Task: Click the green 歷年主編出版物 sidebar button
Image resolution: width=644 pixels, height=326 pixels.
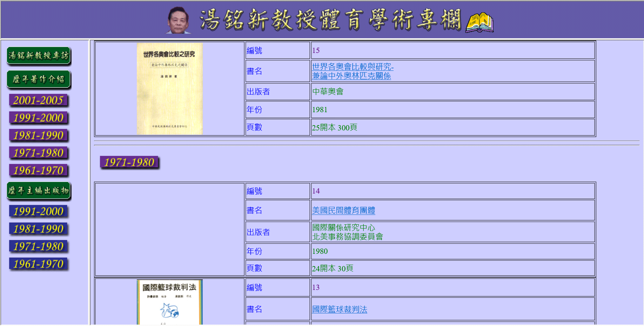Action: [39, 191]
